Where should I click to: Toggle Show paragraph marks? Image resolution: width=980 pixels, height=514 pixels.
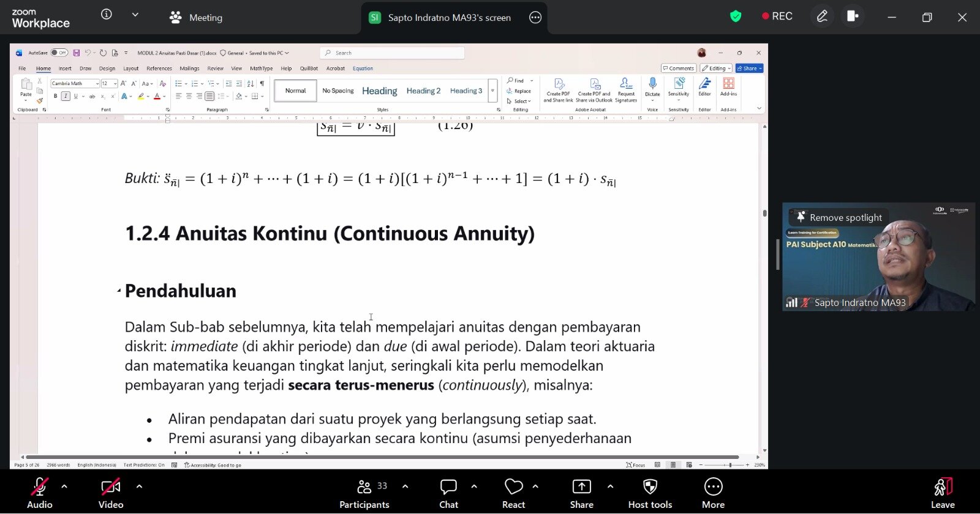point(262,83)
